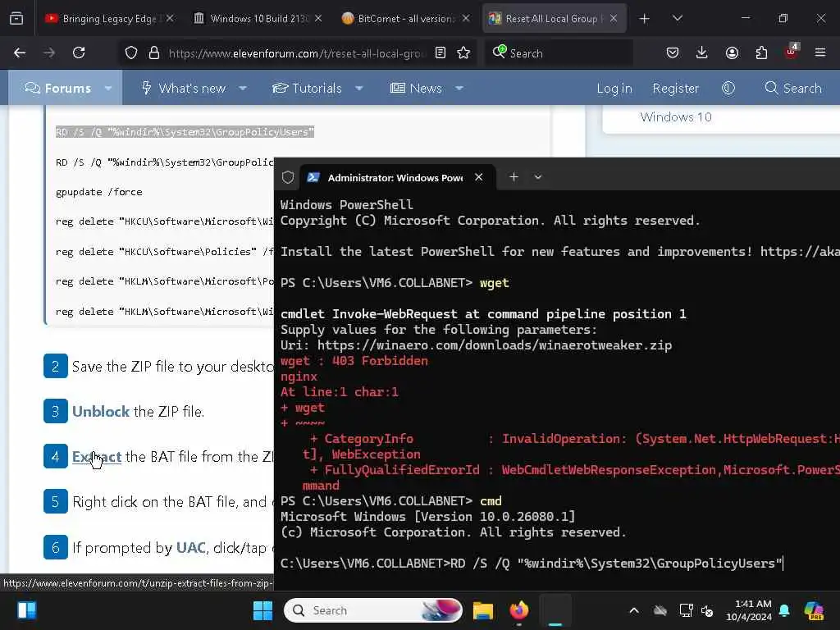Follow the Unblock link in step 3
The height and width of the screenshot is (630, 840).
pos(101,412)
